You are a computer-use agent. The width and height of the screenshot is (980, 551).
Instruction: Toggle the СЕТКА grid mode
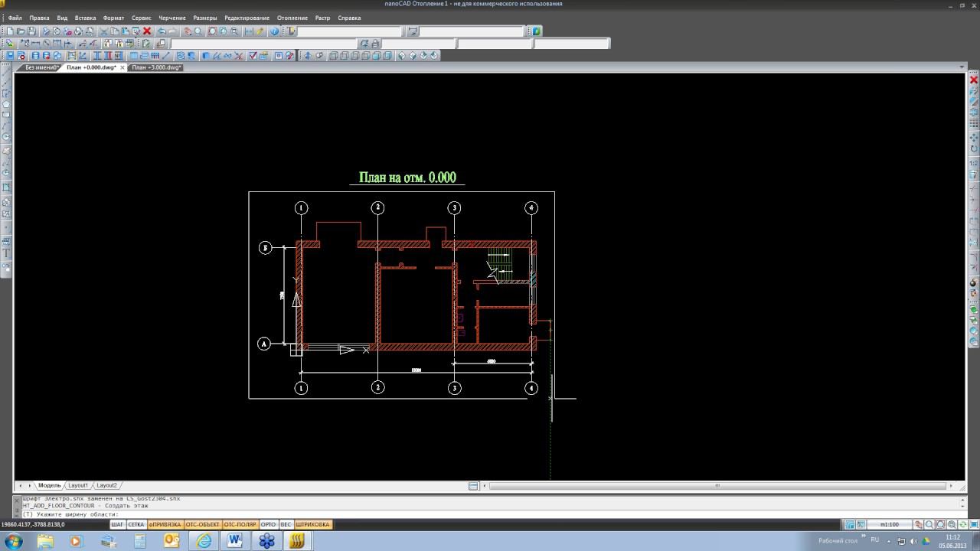click(x=136, y=525)
